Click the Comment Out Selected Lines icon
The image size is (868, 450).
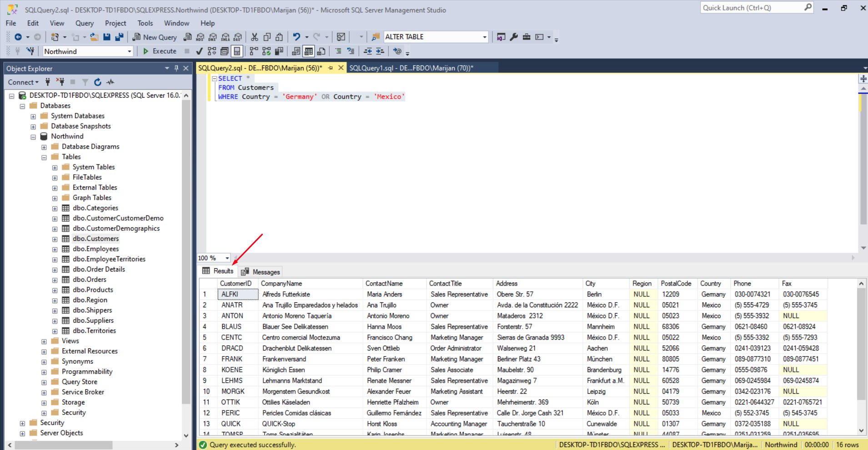click(338, 51)
